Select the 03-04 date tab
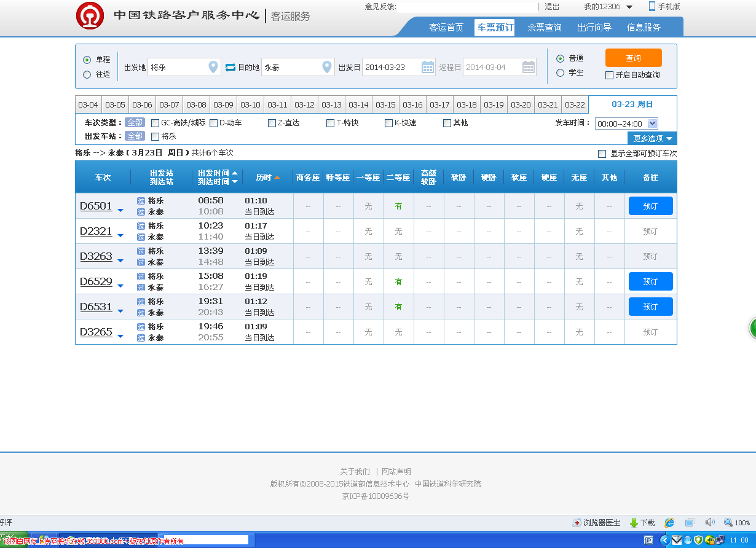Viewport: 756px width, 548px height. pos(89,104)
